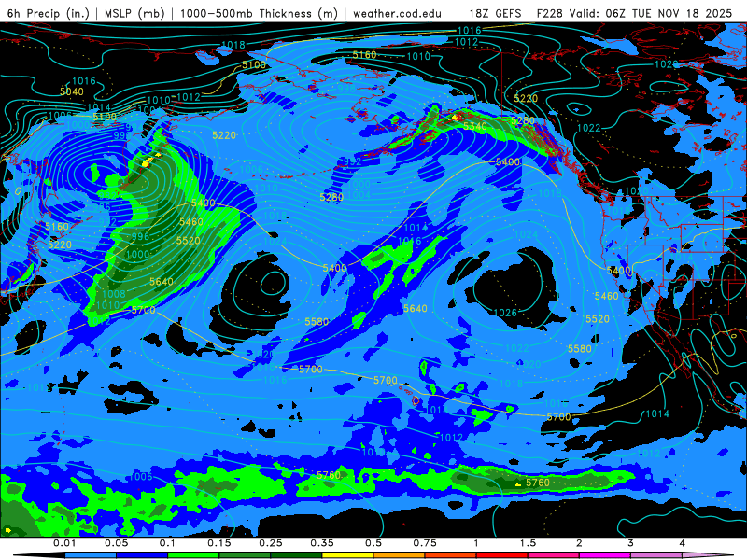Click the '1008' isobar label
The width and height of the screenshot is (747, 560).
pyautogui.click(x=114, y=294)
